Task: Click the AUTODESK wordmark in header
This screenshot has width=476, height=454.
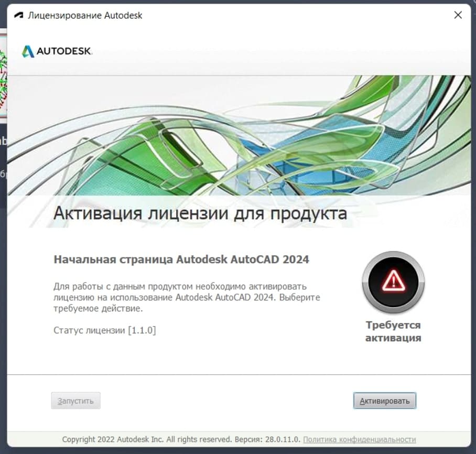Action: click(x=64, y=51)
